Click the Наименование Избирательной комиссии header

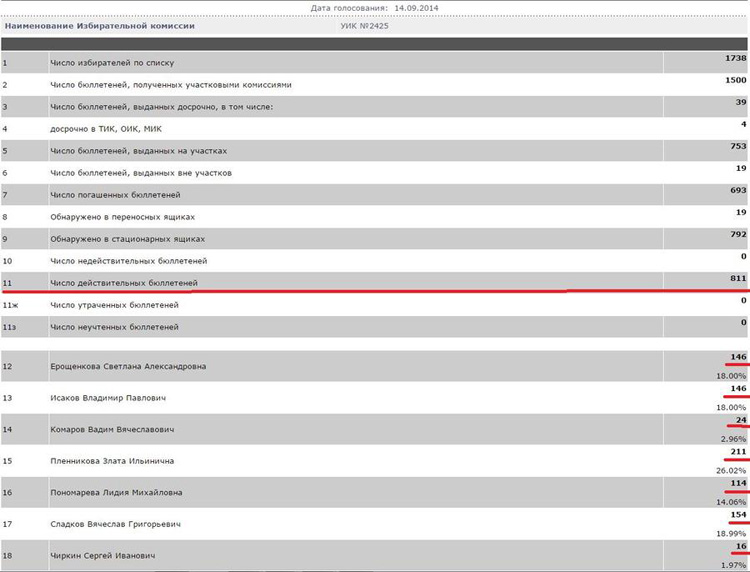100,26
